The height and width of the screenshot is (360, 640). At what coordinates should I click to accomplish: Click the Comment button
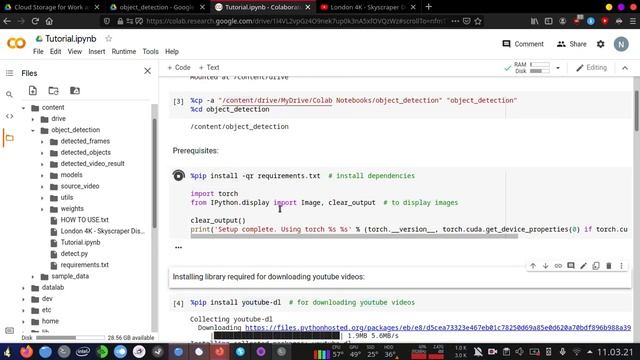click(523, 44)
